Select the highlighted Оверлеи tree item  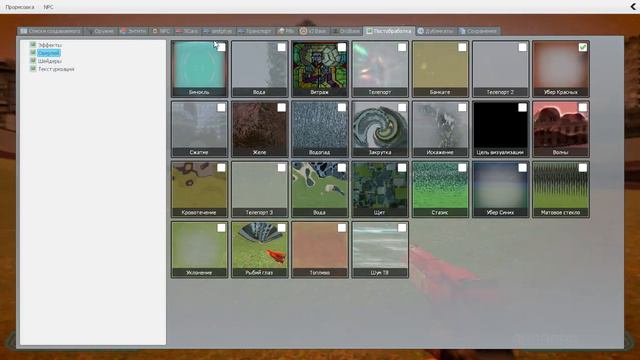pos(49,53)
